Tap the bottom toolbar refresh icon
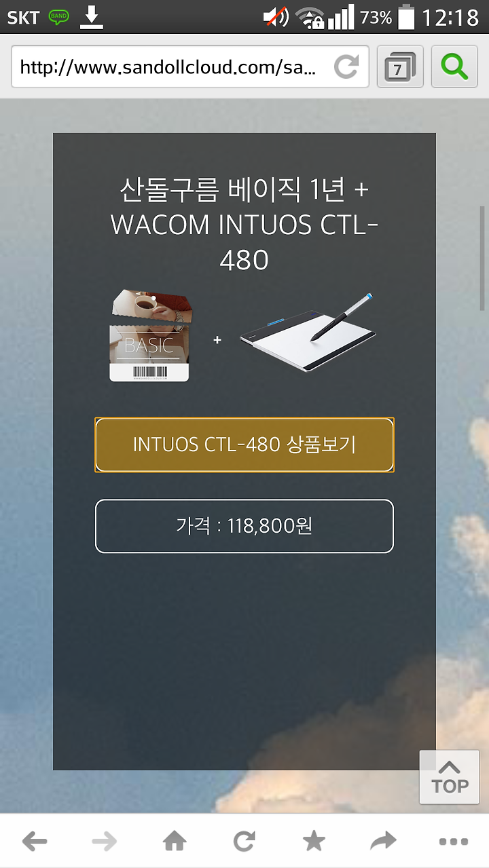 244,842
